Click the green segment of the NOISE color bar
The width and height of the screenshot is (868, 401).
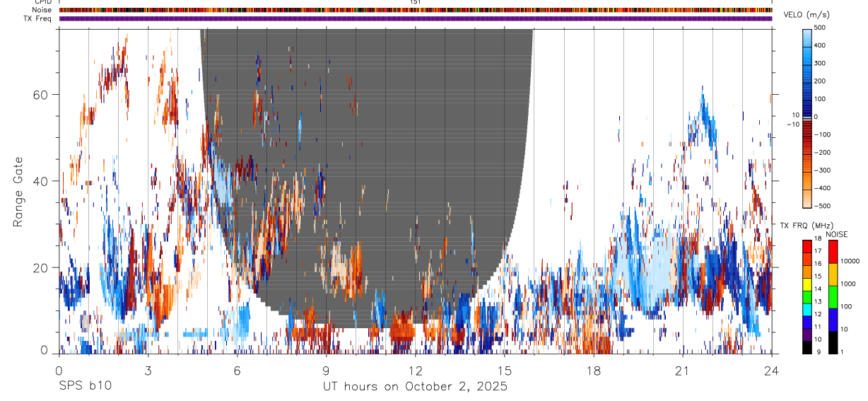[833, 297]
